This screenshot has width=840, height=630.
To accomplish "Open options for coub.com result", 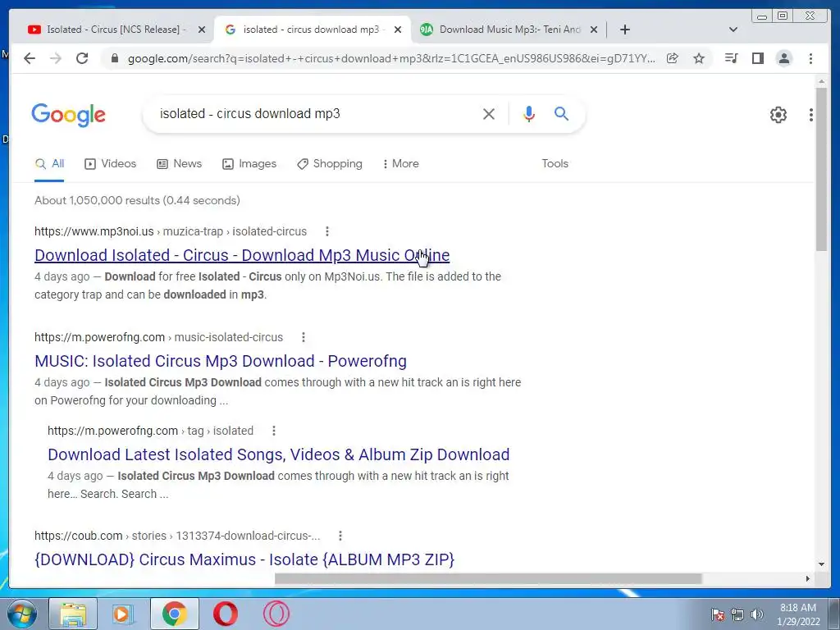I will [340, 536].
